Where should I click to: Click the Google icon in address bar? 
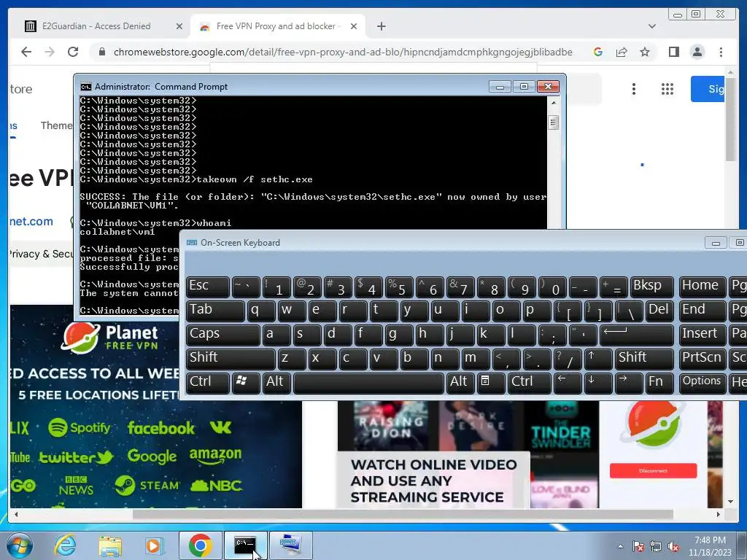pos(598,52)
